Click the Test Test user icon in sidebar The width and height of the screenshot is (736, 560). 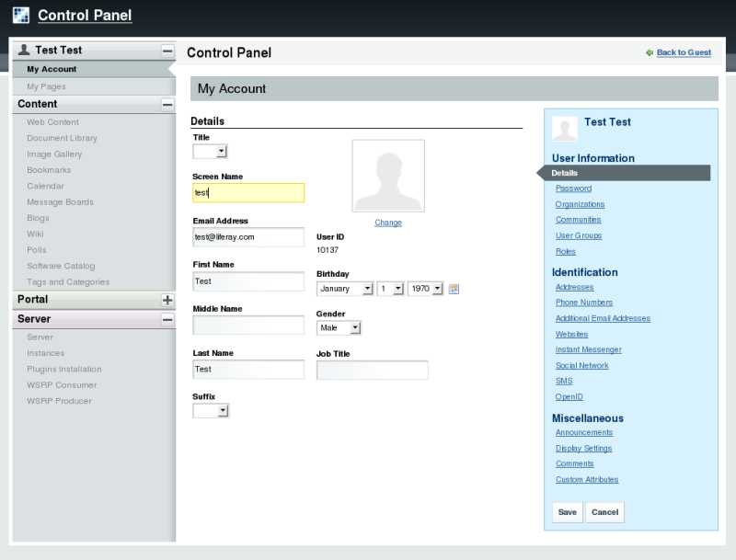tap(24, 50)
